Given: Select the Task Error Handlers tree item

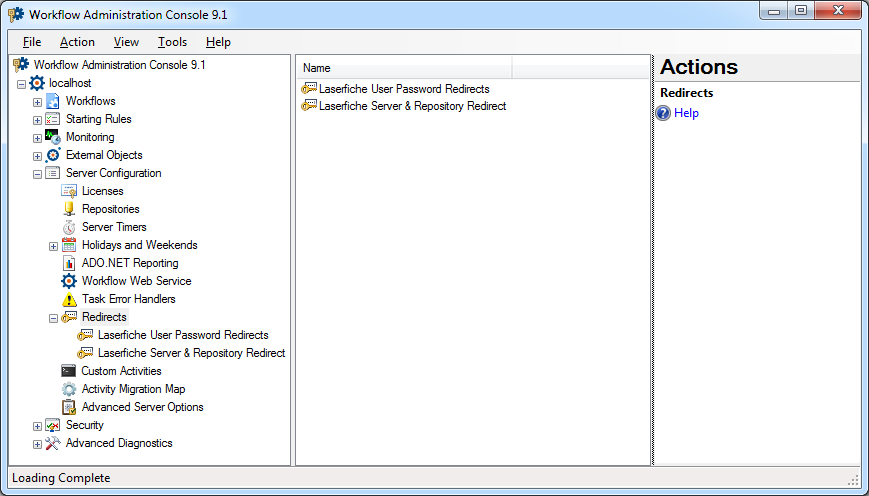Looking at the screenshot, I should [x=129, y=299].
